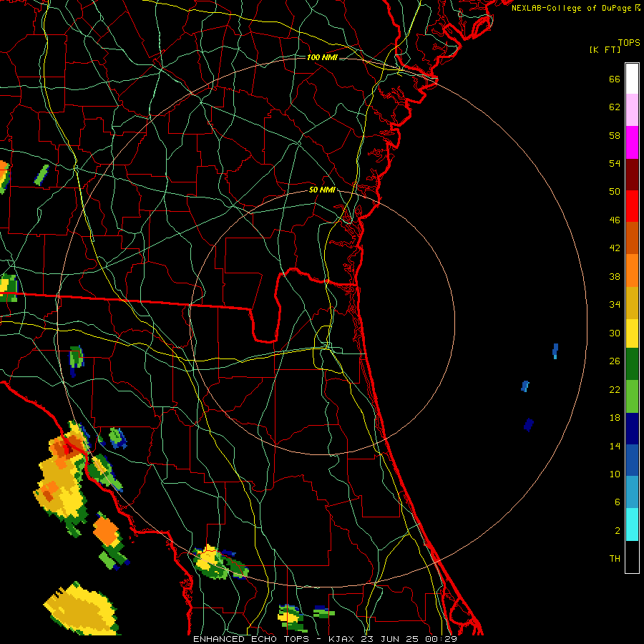
Task: Click the TH threshold label
Action: pyautogui.click(x=615, y=559)
